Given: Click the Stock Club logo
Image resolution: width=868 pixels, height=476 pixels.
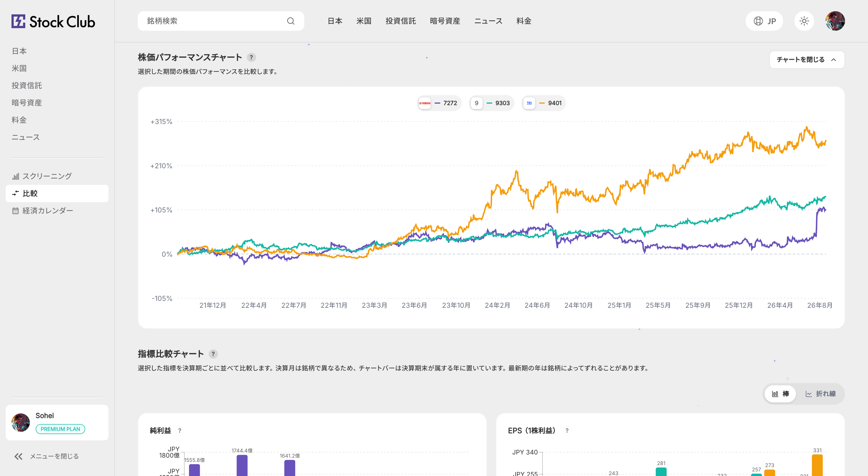Looking at the screenshot, I should pyautogui.click(x=53, y=21).
